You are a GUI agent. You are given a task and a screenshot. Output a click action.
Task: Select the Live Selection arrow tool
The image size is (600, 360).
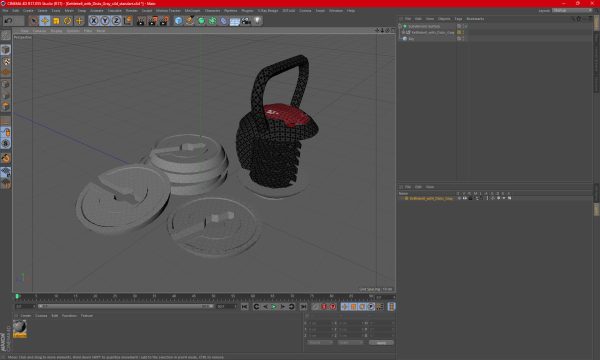(34, 21)
